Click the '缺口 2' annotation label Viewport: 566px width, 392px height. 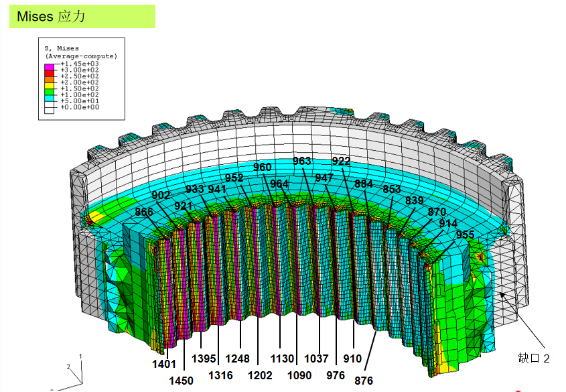pyautogui.click(x=534, y=358)
